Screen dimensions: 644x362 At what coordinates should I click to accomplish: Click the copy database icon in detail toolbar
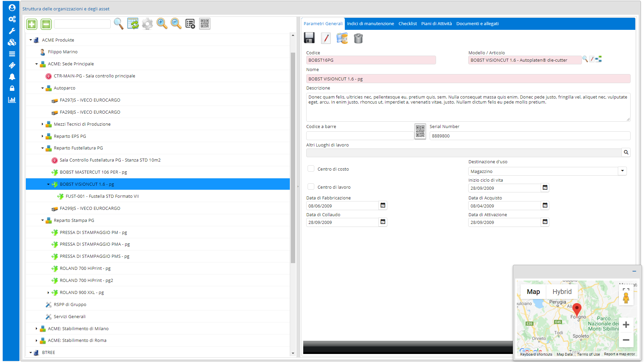[x=342, y=38]
